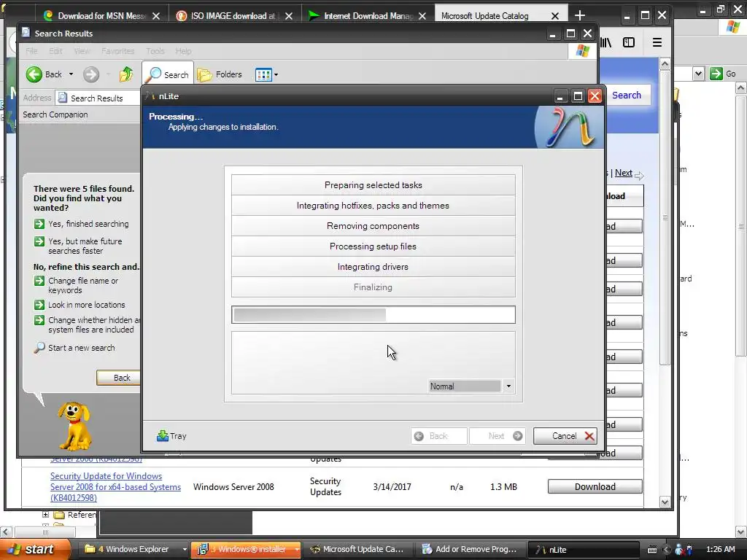Close the Download for MSN Messenger tab
The width and height of the screenshot is (747, 560).
click(x=156, y=16)
